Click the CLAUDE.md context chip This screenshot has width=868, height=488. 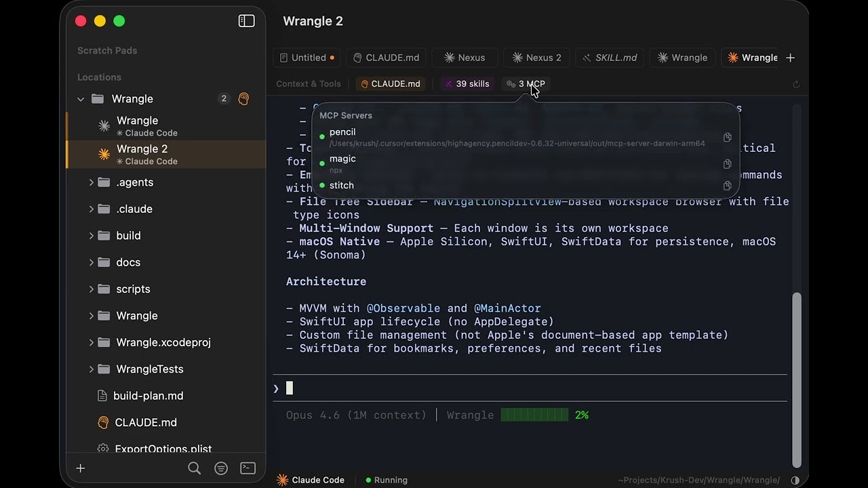[x=391, y=84]
